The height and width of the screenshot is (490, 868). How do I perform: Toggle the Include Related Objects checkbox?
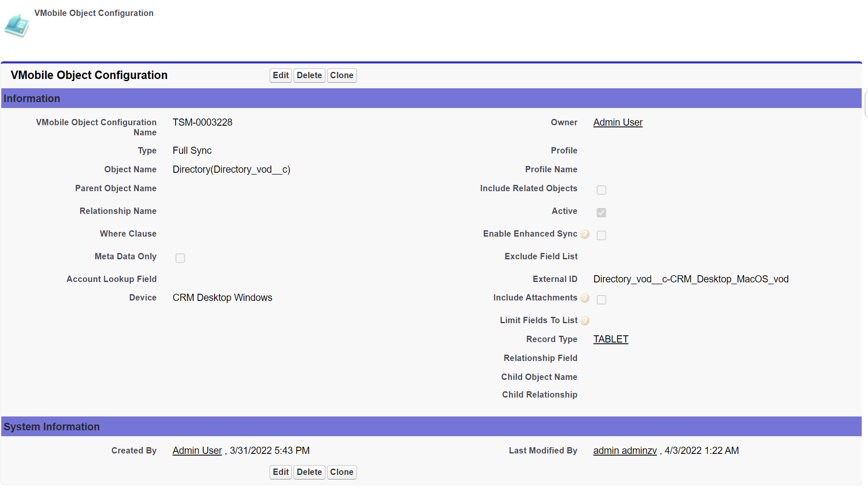(x=601, y=190)
